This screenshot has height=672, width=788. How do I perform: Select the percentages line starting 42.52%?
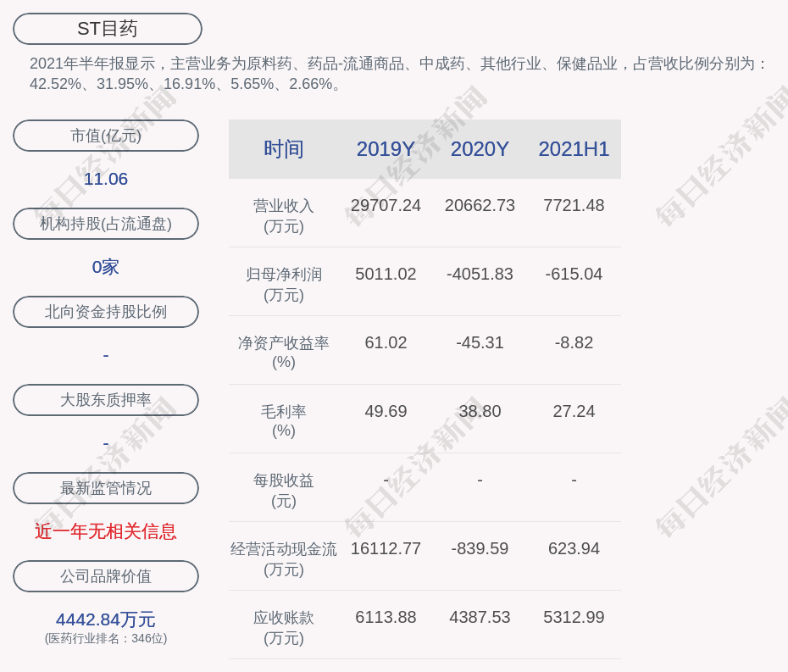point(185,84)
